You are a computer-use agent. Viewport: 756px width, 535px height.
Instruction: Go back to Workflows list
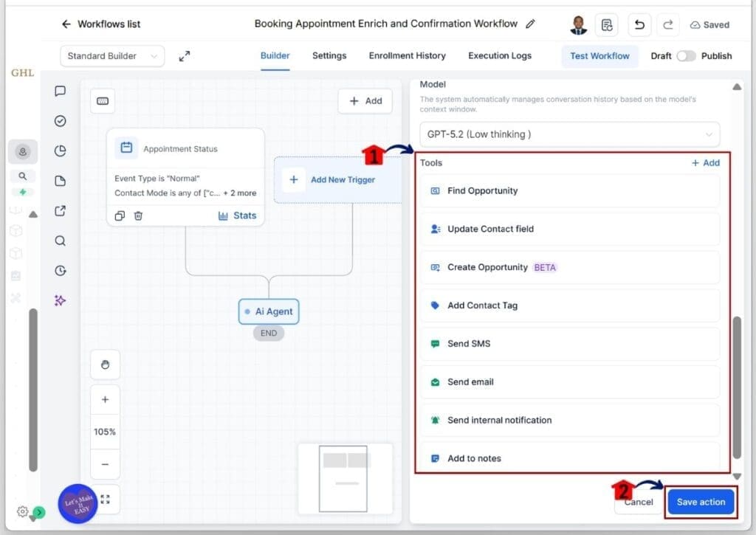coord(100,24)
